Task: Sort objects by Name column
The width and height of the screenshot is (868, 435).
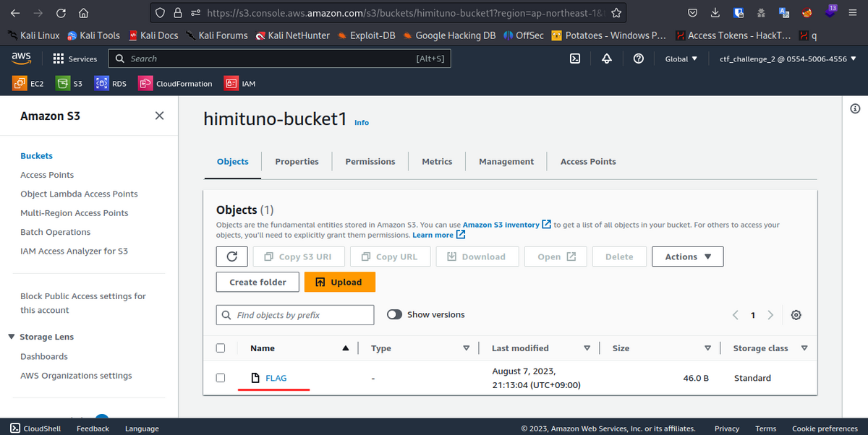Action: point(299,348)
